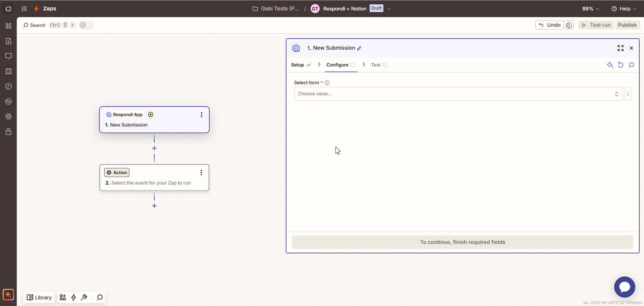The width and height of the screenshot is (644, 306).
Task: Open the versions stack icon in sidebar
Action: pos(8,132)
